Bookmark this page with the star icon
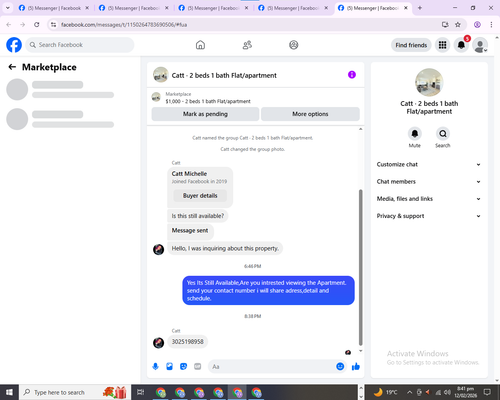 coord(458,24)
